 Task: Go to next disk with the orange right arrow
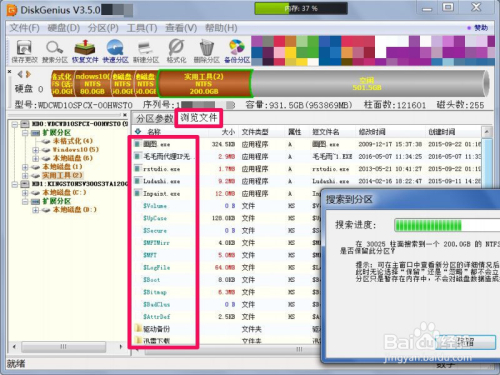tap(28, 74)
